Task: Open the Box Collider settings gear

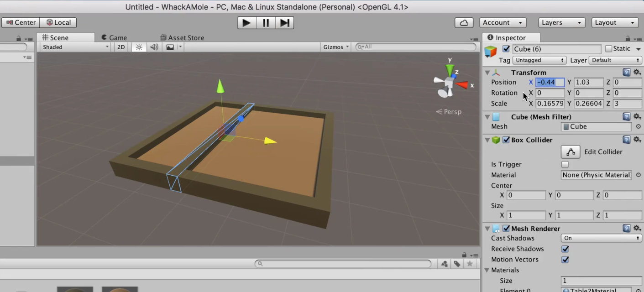Action: click(637, 140)
